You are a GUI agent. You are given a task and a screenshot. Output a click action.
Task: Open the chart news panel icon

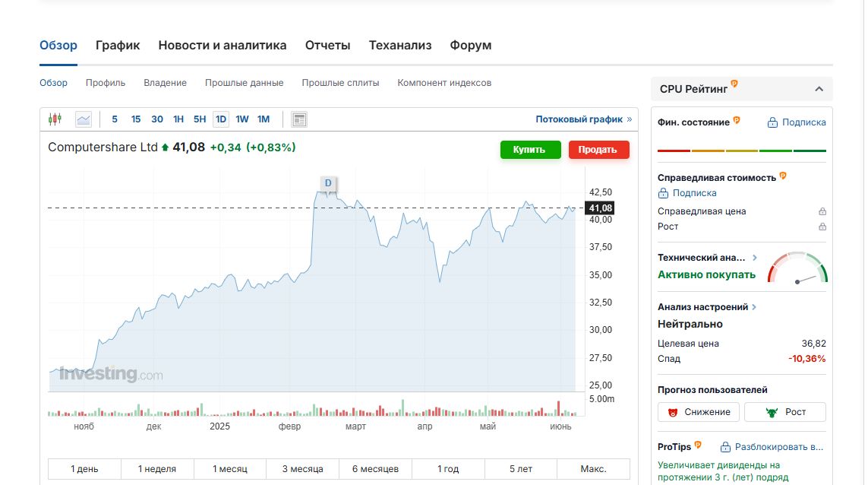[x=299, y=119]
